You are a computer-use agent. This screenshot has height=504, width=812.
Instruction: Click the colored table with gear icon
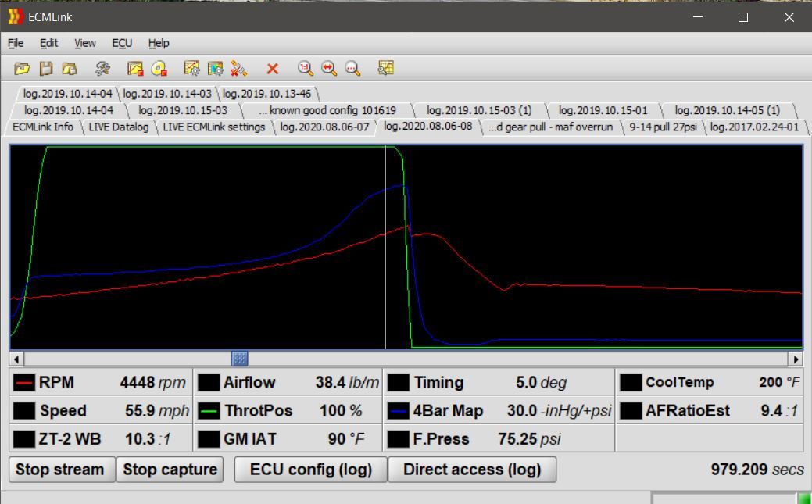pyautogui.click(x=215, y=69)
